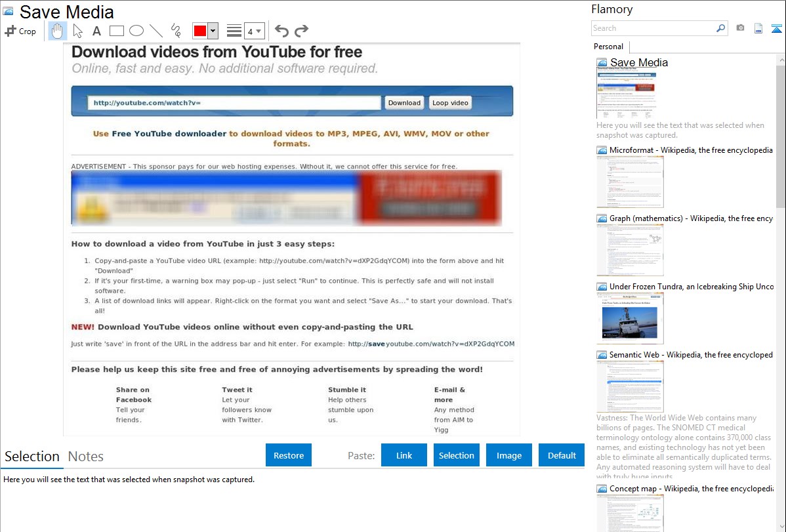Viewport: 786px width, 532px height.
Task: Switch to the Selection tab
Action: tap(32, 457)
